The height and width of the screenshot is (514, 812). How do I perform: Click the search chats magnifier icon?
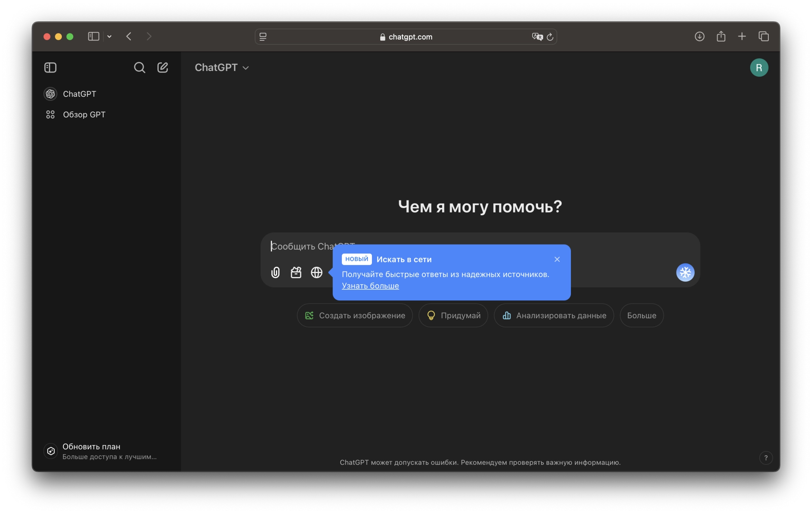139,68
